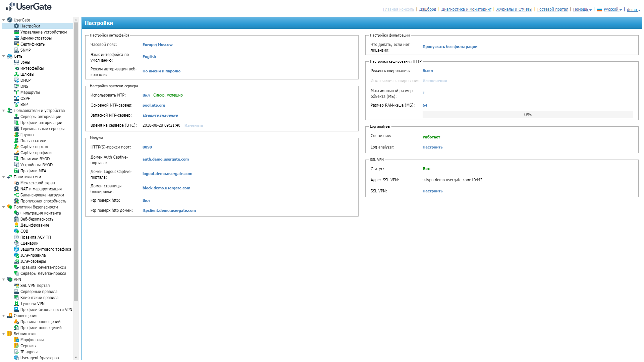644x362 pixels.
Task: Click the DHCP icon in tree
Action: (x=16, y=80)
